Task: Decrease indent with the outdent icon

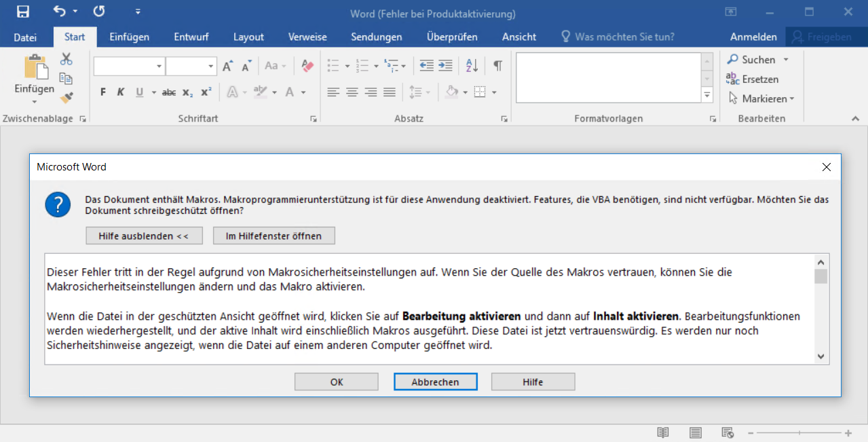Action: click(x=426, y=66)
